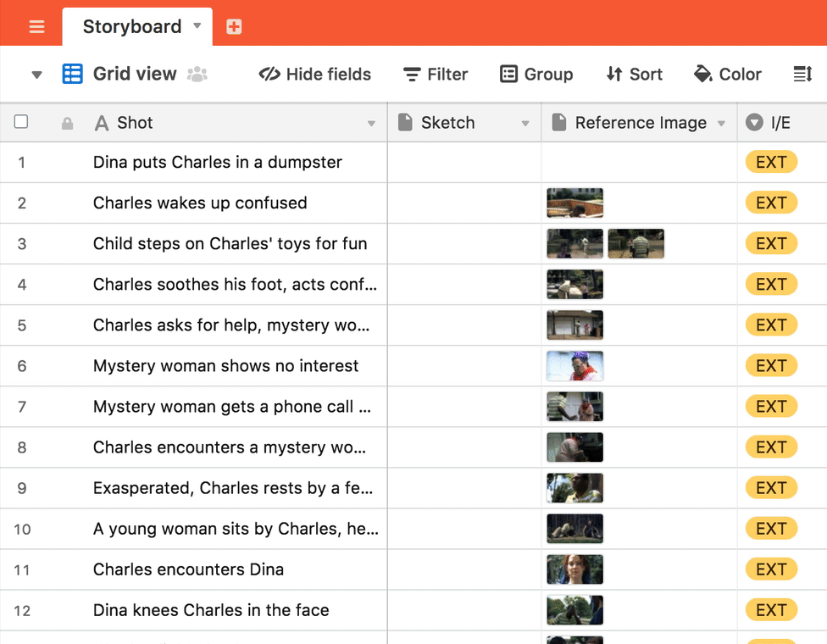
Task: Open reference image for Mystery woman shows no interest
Action: 574,366
